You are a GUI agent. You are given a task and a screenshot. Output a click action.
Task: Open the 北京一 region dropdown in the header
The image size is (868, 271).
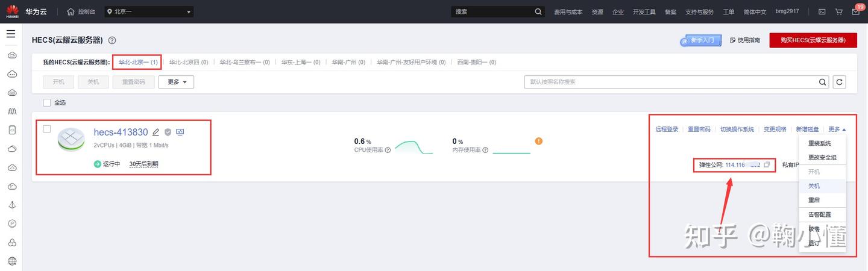tap(149, 11)
